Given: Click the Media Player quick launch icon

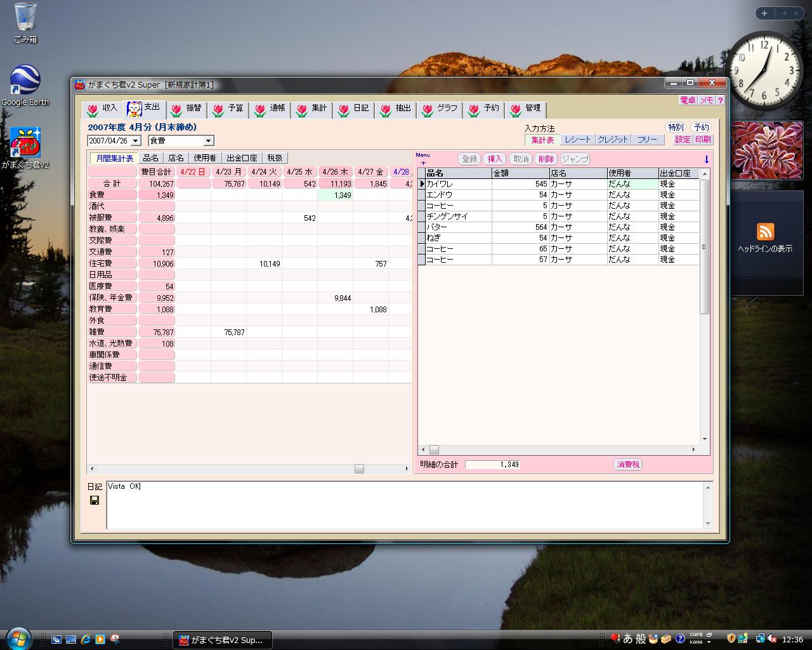Looking at the screenshot, I should (x=100, y=639).
